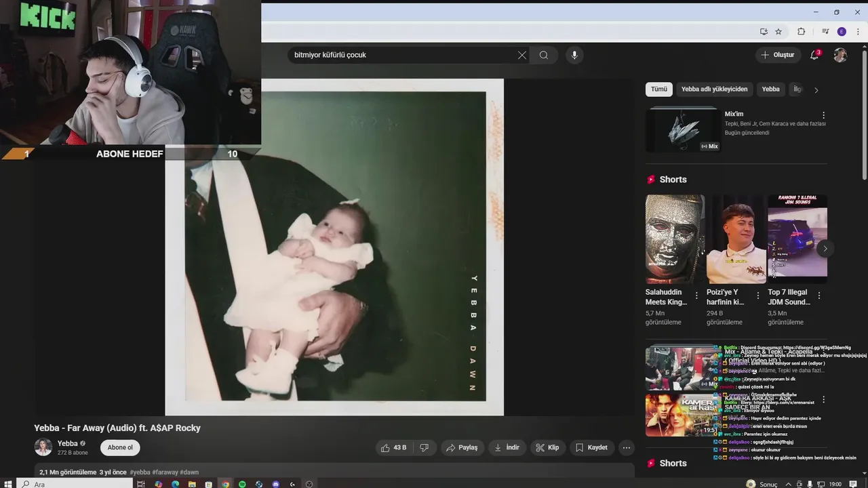Click the clock showing 19:00
The image size is (868, 488).
pos(835,484)
